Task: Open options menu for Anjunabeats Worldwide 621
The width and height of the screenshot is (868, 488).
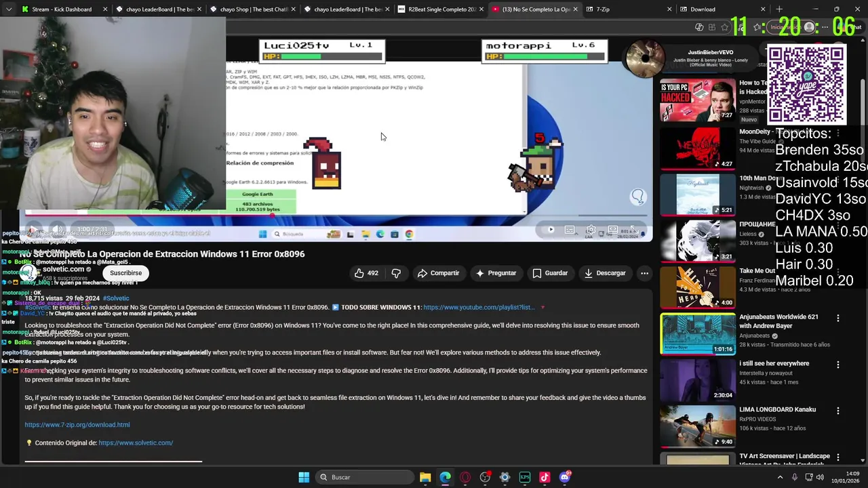Action: pos(838,318)
